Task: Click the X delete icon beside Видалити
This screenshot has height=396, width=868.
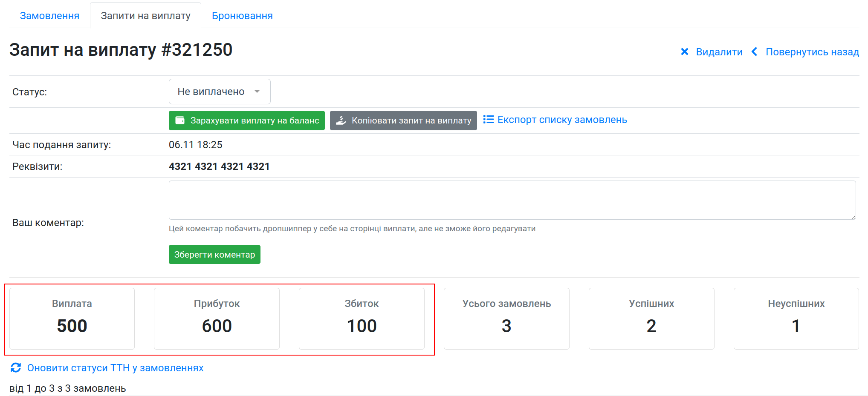Action: (x=684, y=52)
